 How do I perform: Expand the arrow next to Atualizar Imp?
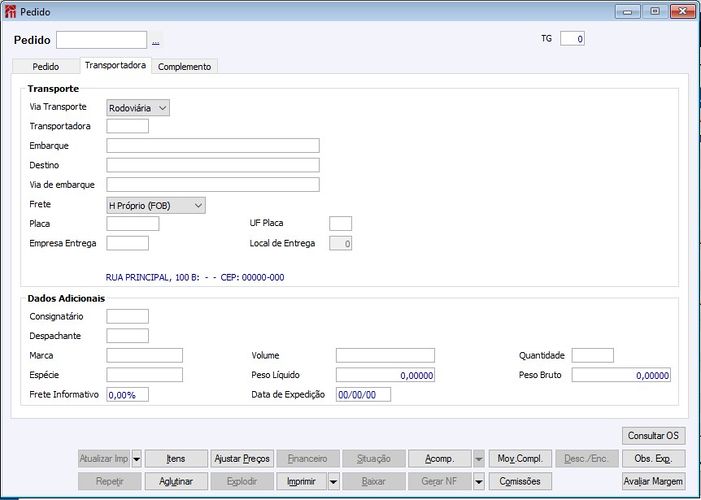137,459
